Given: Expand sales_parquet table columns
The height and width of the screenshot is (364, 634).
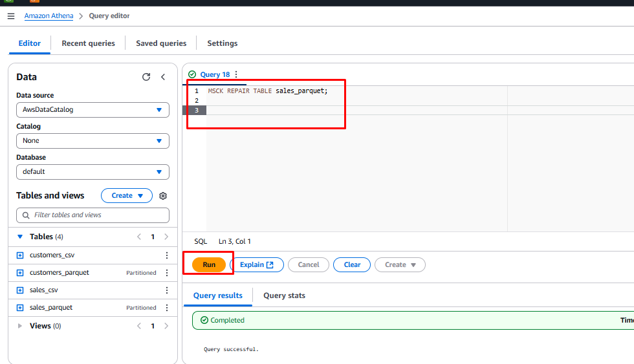Looking at the screenshot, I should coord(19,308).
